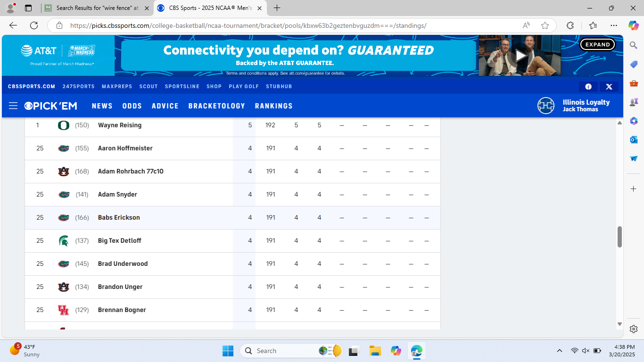This screenshot has width=644, height=362.
Task: Click the bracket icon next to Illinois Loyalty
Action: click(545, 106)
